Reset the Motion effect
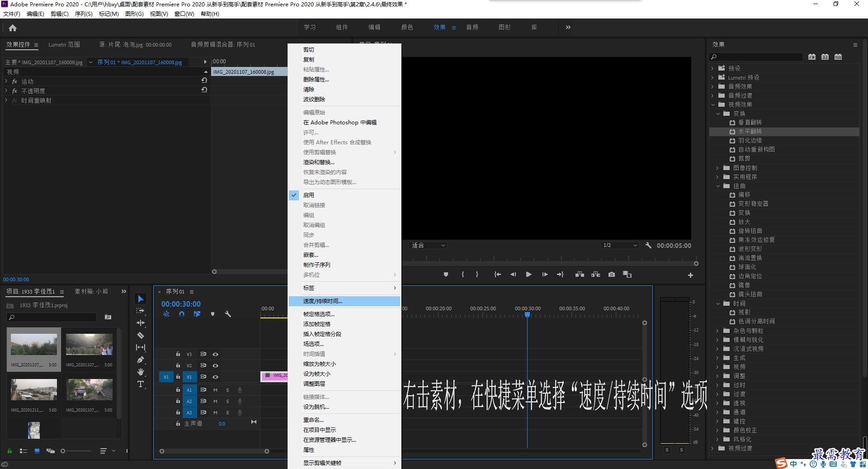The image size is (868, 469). tap(204, 81)
